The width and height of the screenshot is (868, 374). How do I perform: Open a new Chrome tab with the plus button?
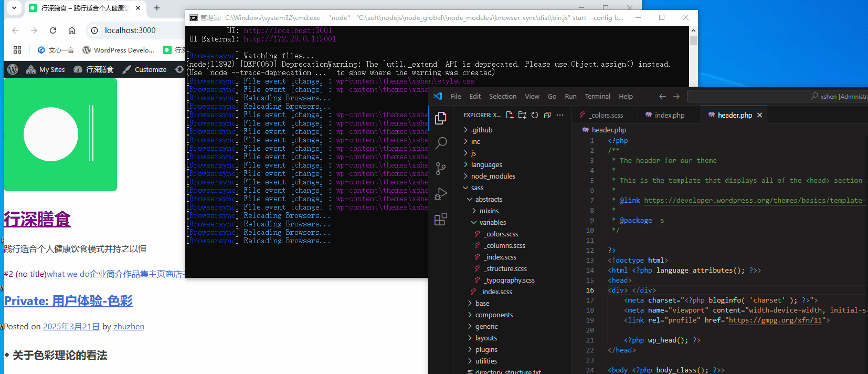(x=157, y=8)
